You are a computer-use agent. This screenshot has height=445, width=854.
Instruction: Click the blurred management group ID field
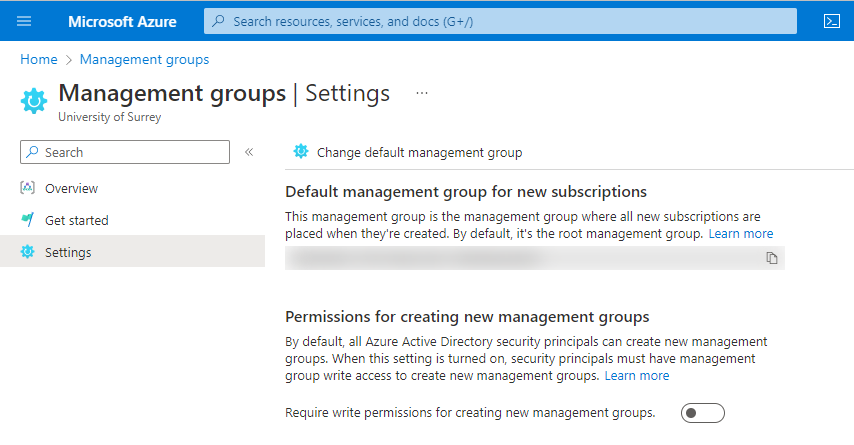534,258
